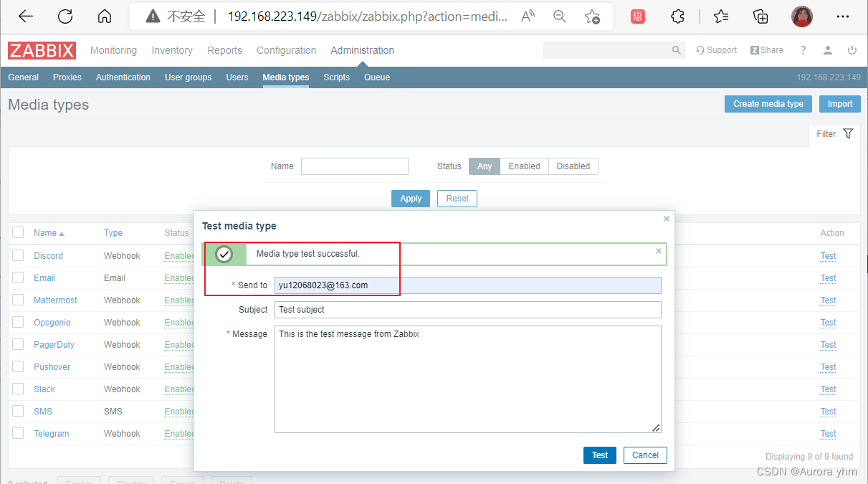This screenshot has width=868, height=484.
Task: Switch to the Proxies submenu
Action: (67, 77)
